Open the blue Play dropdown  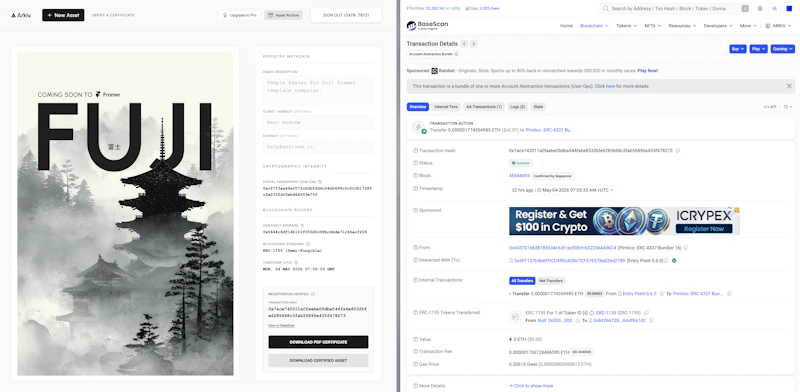759,49
